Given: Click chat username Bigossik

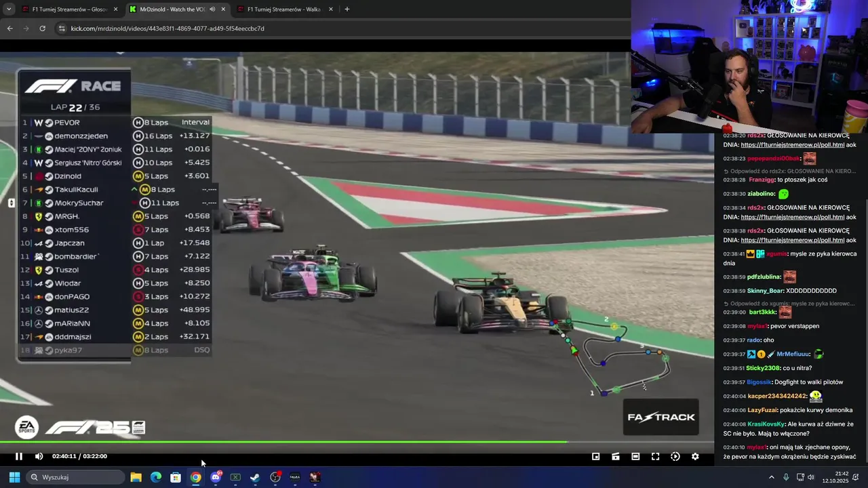Looking at the screenshot, I should coord(759,382).
